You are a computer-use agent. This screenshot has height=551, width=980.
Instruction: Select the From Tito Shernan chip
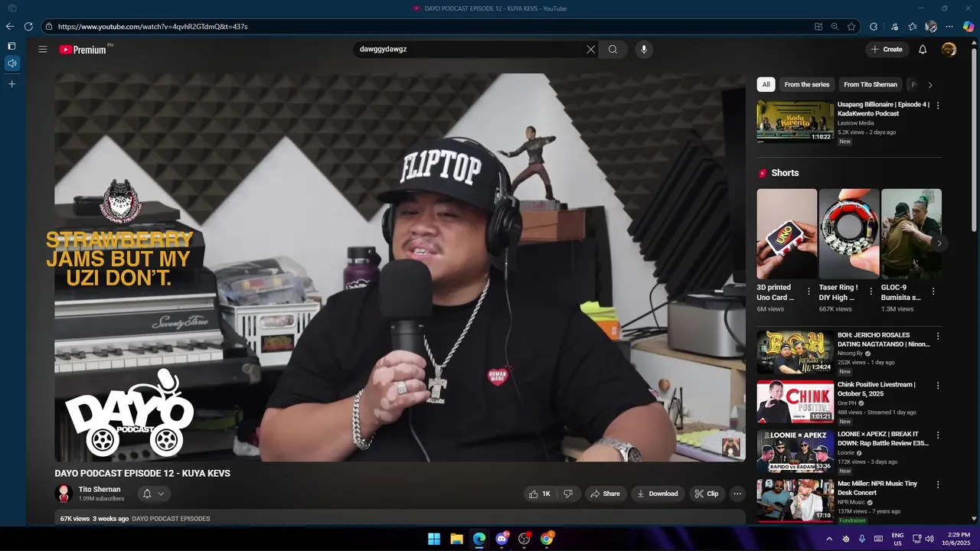point(870,84)
